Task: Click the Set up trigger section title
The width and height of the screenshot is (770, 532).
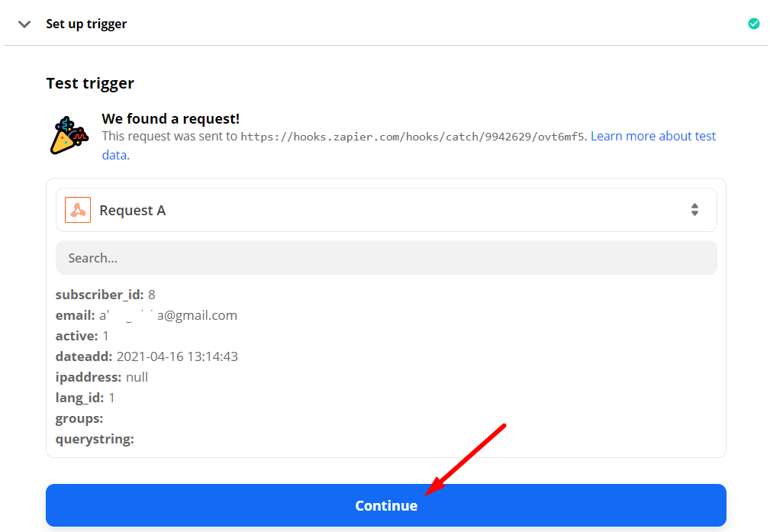Action: (x=86, y=24)
